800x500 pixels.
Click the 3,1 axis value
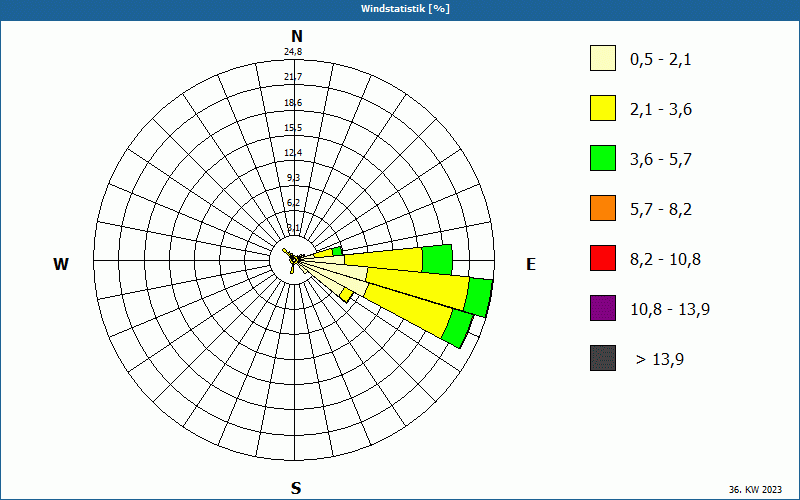293,228
